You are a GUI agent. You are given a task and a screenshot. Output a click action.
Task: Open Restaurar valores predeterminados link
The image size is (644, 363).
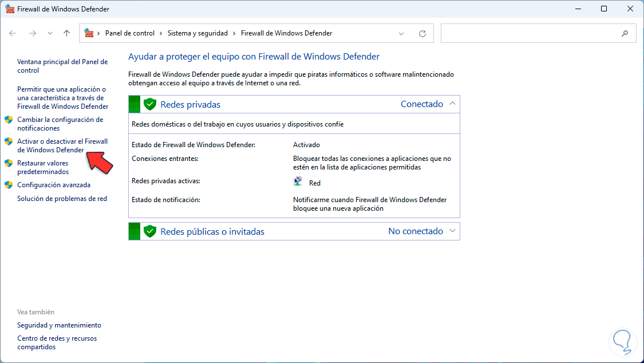[x=43, y=168]
